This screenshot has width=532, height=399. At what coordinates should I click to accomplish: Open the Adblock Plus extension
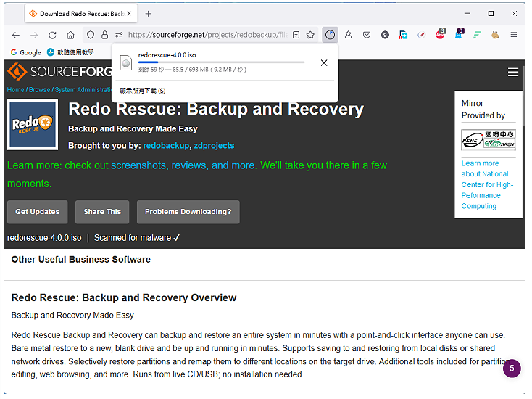click(x=441, y=34)
